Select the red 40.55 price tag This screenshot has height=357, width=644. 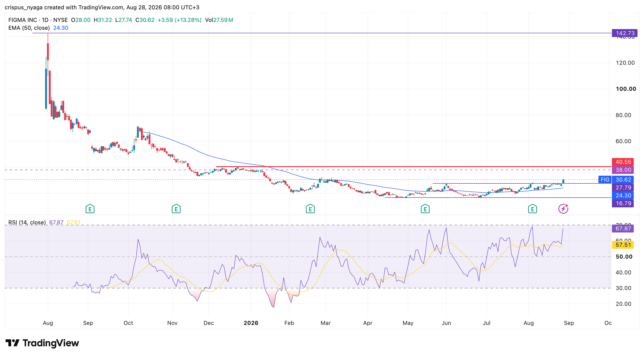623,162
